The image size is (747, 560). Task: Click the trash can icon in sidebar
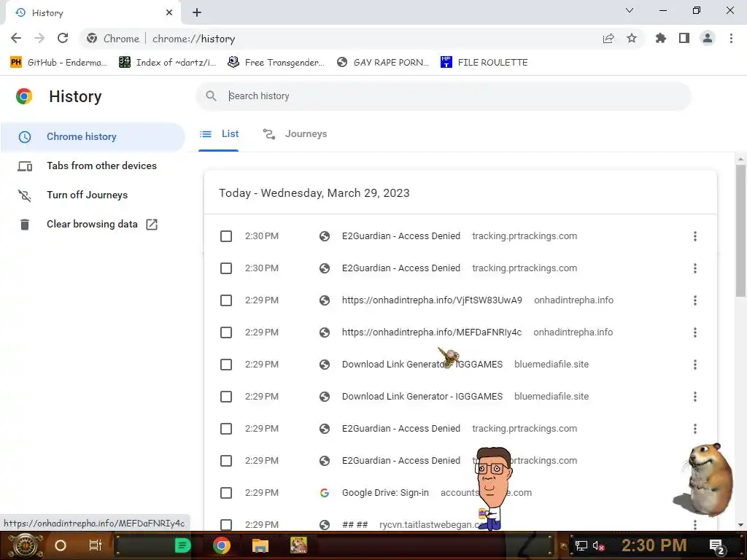25,225
